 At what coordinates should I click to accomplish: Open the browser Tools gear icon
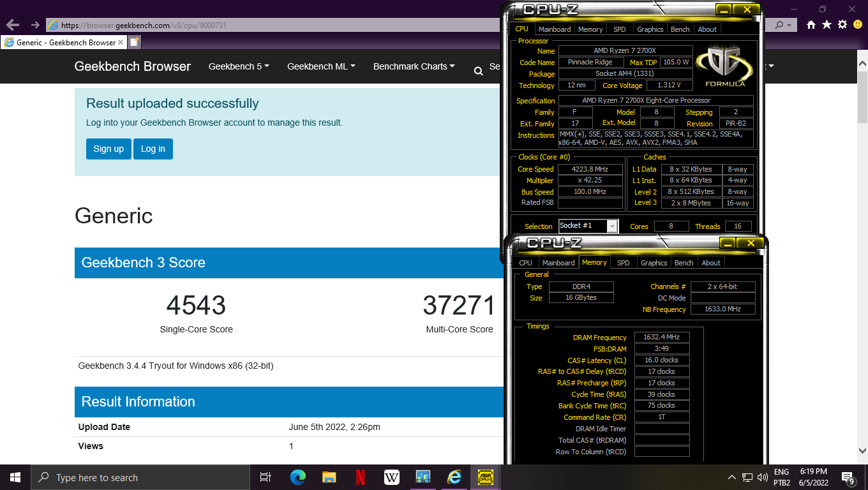pyautogui.click(x=842, y=25)
